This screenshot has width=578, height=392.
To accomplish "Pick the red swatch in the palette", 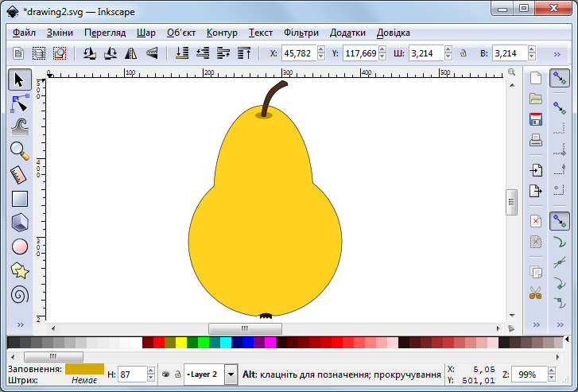I will pos(159,343).
